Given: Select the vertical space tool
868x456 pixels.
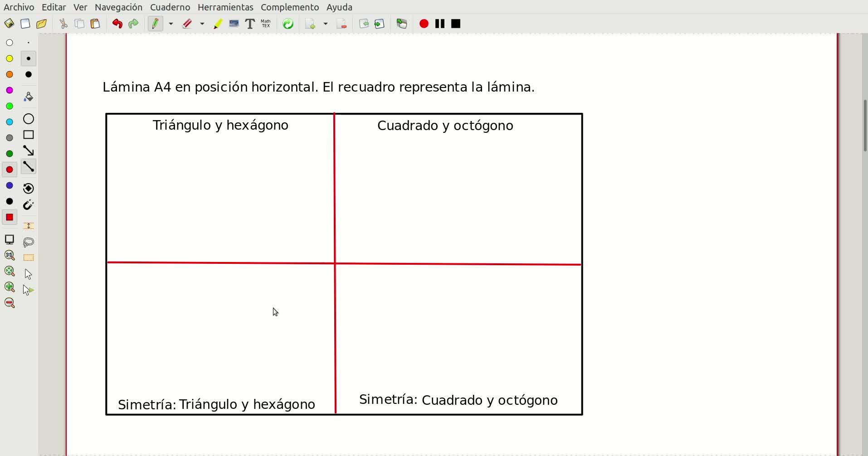Looking at the screenshot, I should pyautogui.click(x=29, y=226).
